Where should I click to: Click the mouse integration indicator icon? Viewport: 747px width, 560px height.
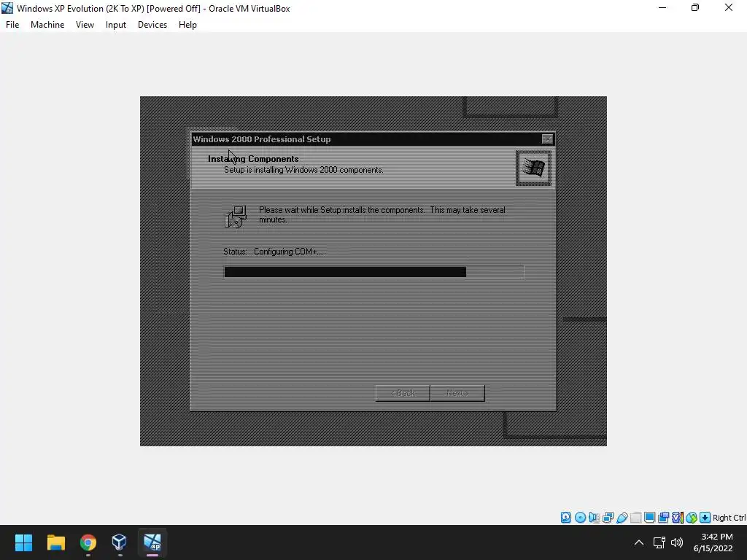pos(692,518)
